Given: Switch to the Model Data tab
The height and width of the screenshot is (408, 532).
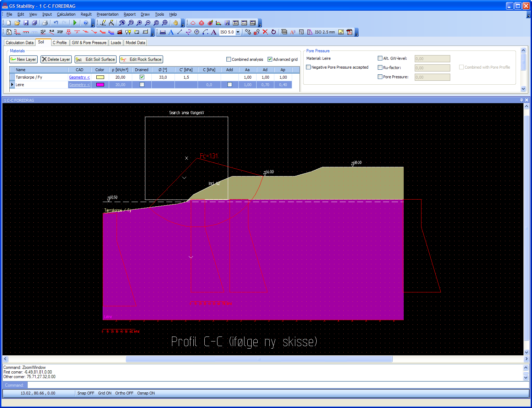Looking at the screenshot, I should coord(135,42).
